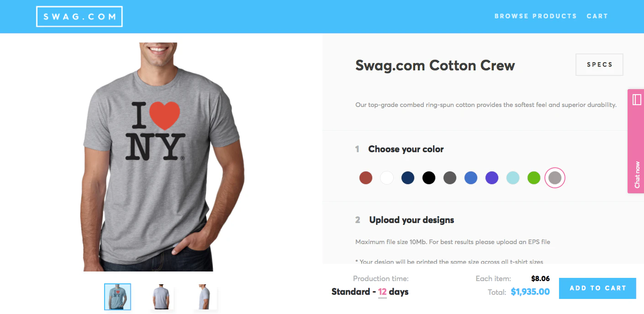Add to cart
The image size is (644, 314).
(597, 288)
